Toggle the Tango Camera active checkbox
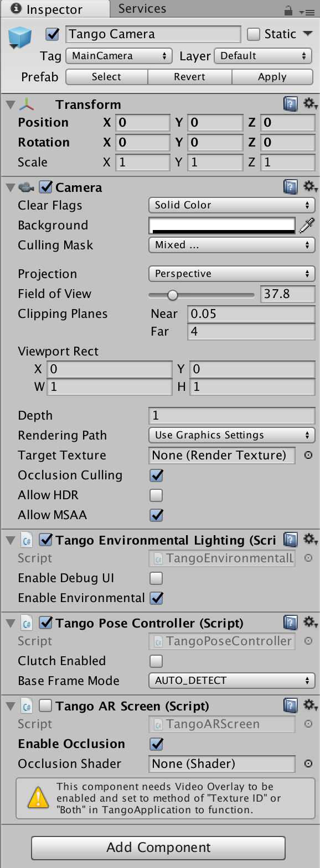The image size is (320, 868). pos(53,34)
